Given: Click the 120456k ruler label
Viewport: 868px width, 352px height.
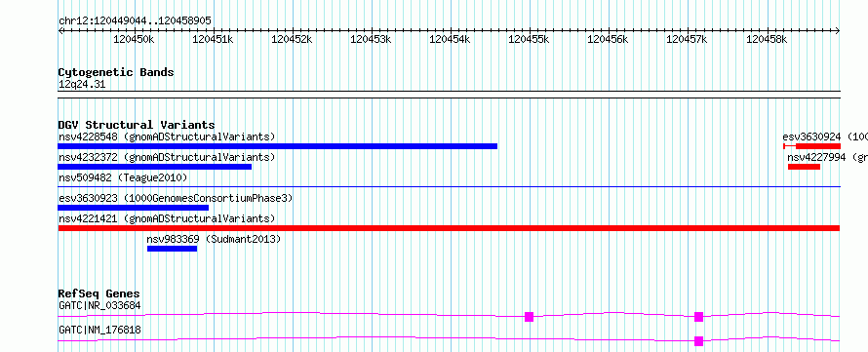Looking at the screenshot, I should pos(608,39).
